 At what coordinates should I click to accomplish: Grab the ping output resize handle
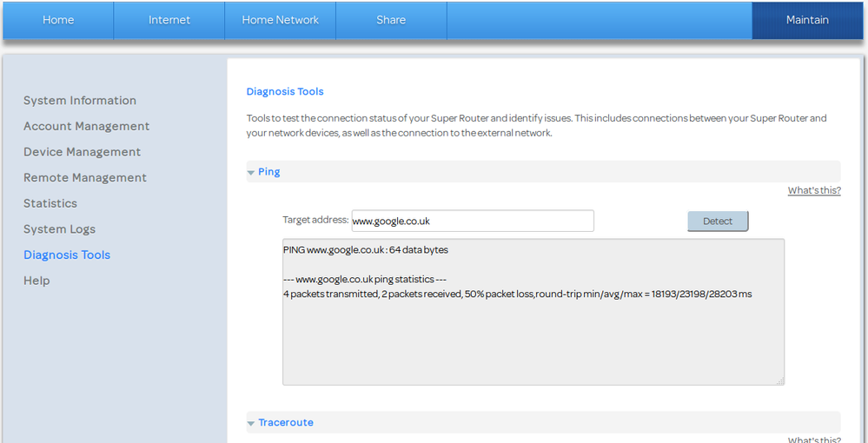click(x=779, y=380)
